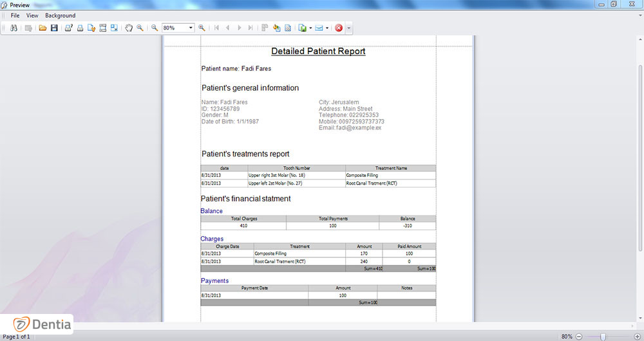The image size is (644, 341).
Task: Close the preview with the red X icon
Action: point(339,28)
